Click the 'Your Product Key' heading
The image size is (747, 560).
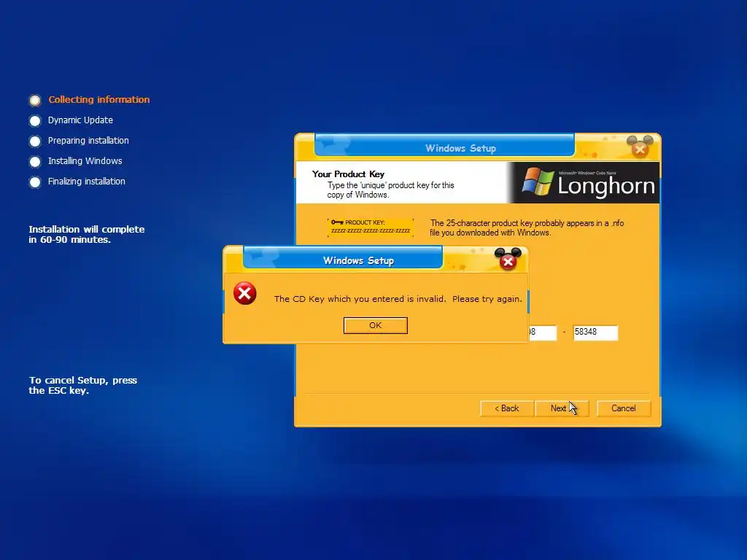click(x=348, y=174)
